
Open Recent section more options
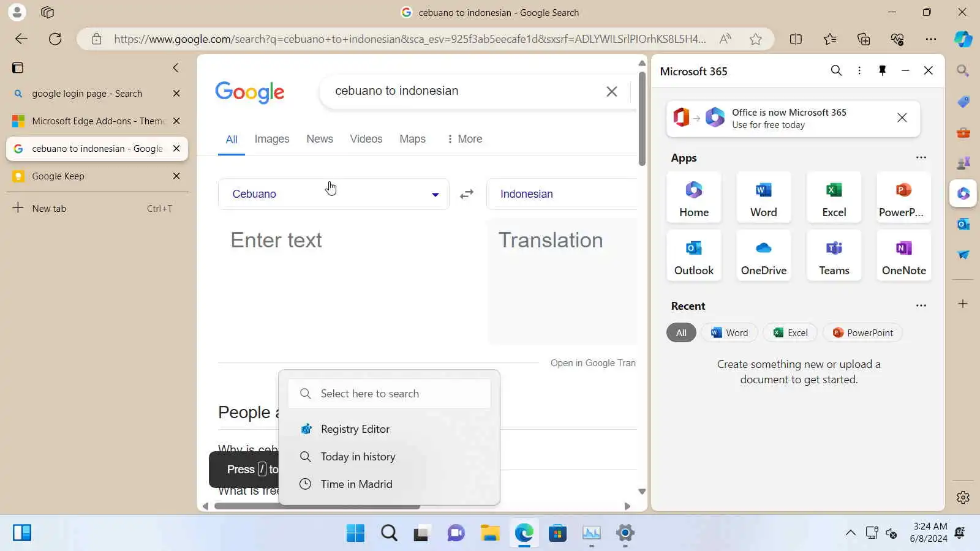(921, 305)
